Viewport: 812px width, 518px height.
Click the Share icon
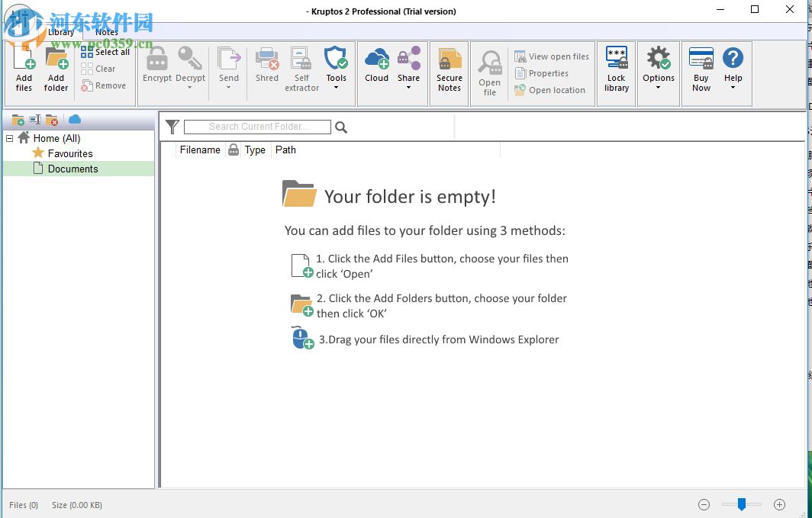click(x=408, y=58)
